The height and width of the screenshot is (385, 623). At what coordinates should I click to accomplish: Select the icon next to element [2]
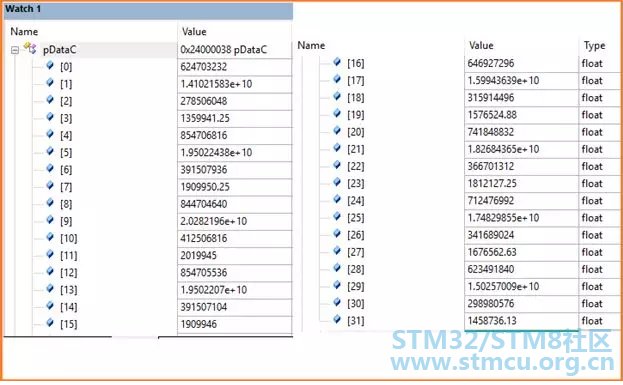pyautogui.click(x=50, y=99)
